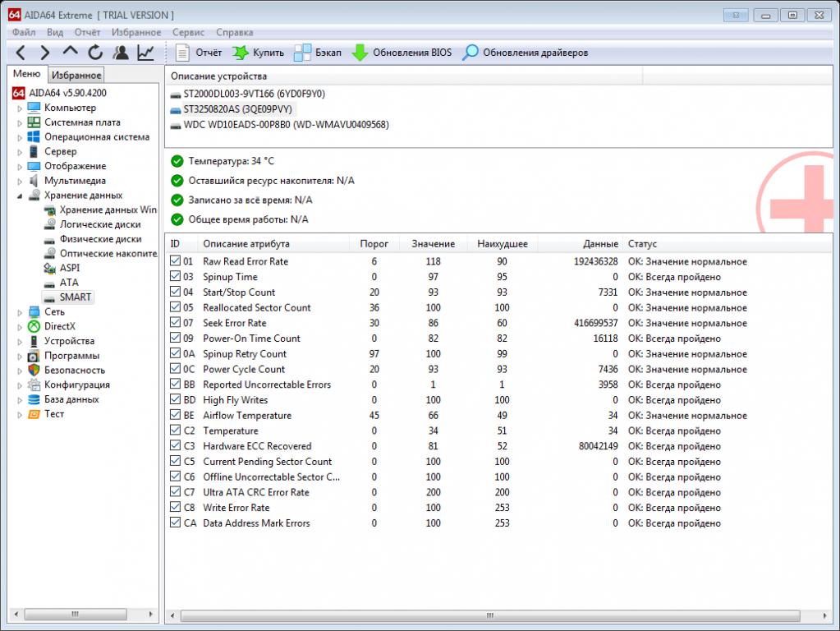The image size is (840, 631).
Task: Expand the Отображение tree node
Action: 20,167
